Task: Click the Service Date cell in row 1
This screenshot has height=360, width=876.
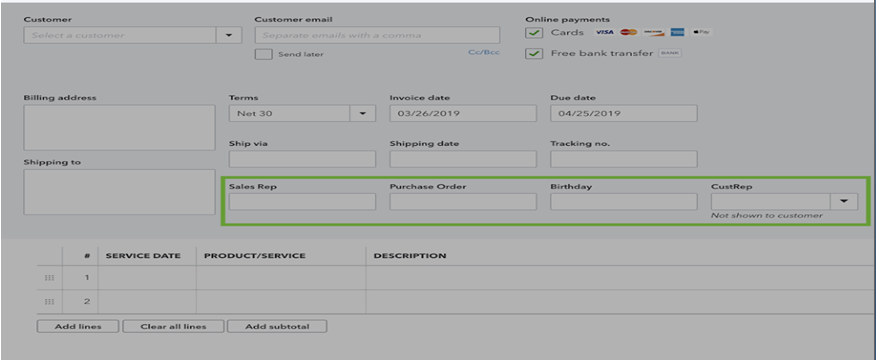Action: tap(147, 278)
